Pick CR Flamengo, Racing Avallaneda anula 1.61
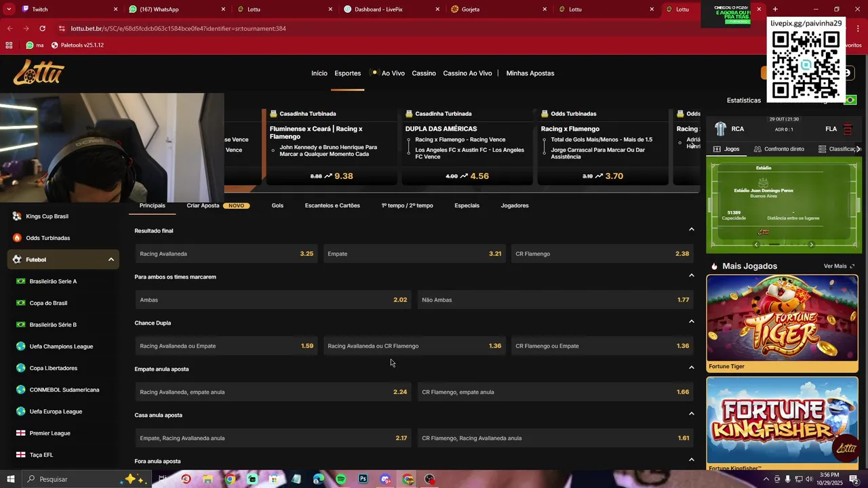This screenshot has height=488, width=868. (x=555, y=438)
